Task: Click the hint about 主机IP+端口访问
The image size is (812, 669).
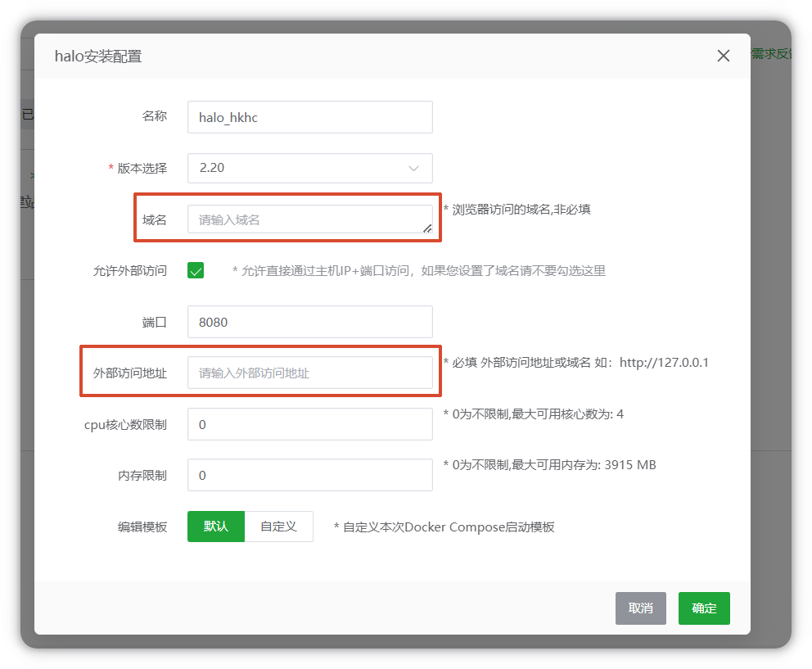Action: pos(419,270)
